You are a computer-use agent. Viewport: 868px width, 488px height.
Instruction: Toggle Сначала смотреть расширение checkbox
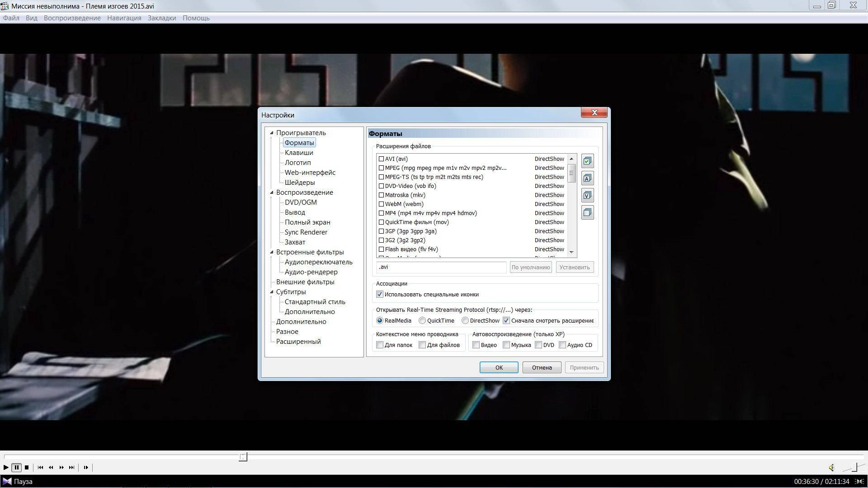pyautogui.click(x=506, y=321)
